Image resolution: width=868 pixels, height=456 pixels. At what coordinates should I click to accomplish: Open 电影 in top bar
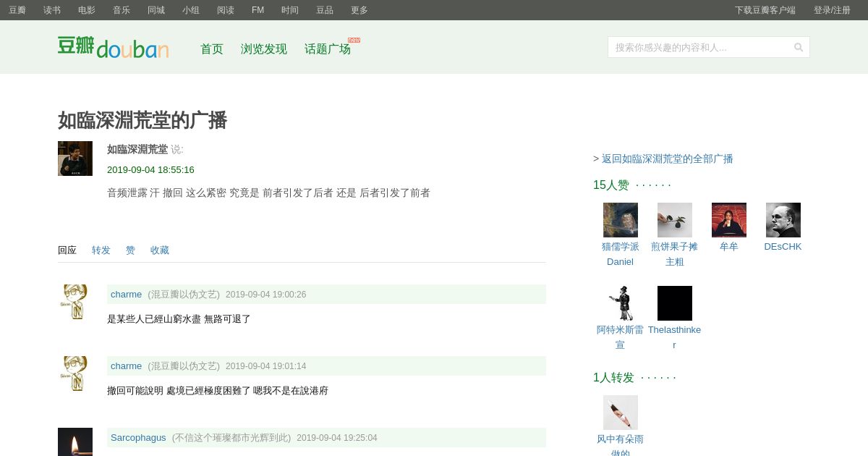click(x=87, y=10)
